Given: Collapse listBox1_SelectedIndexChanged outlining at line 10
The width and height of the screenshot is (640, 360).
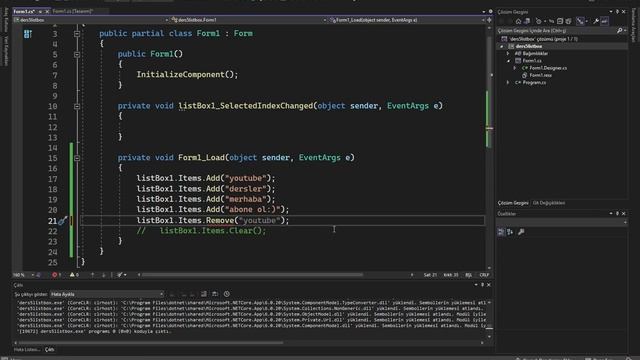Looking at the screenshot, I should [77, 106].
